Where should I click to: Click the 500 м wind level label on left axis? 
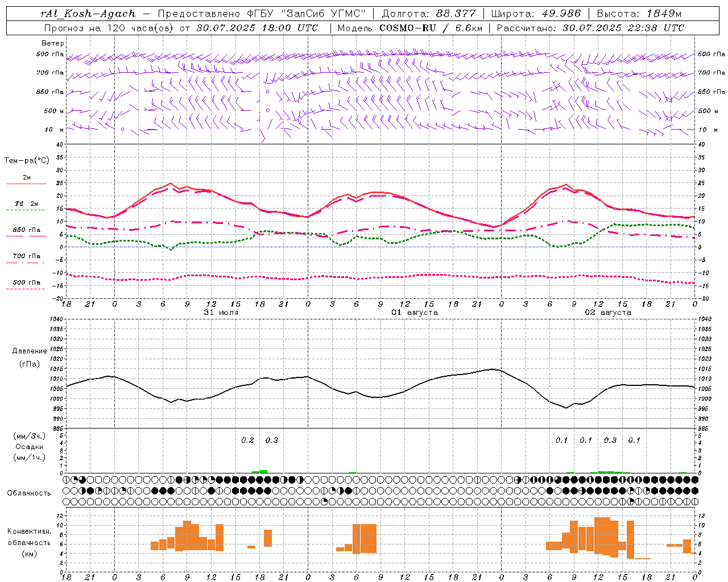[x=54, y=111]
